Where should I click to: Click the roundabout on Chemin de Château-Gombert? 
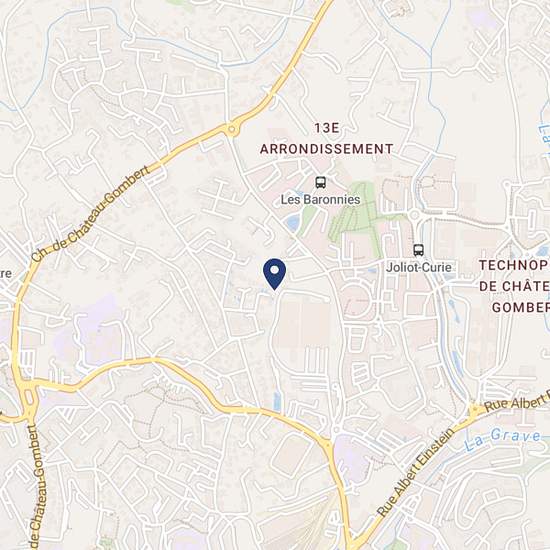tap(231, 130)
